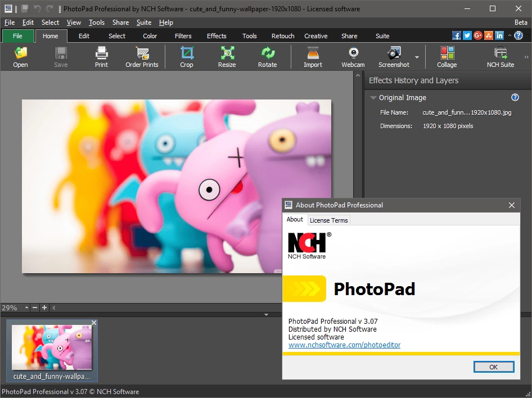Screen dimensions: 532x398
Task: Print the current photo
Action: (101, 57)
